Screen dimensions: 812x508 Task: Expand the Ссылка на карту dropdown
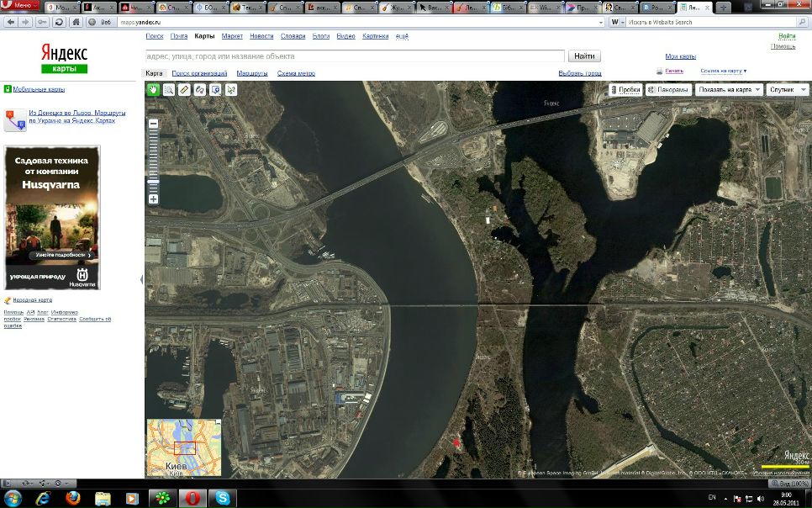723,71
